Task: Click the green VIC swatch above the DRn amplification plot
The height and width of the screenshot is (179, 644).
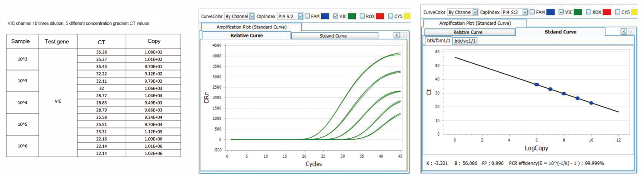Action: tap(352, 16)
